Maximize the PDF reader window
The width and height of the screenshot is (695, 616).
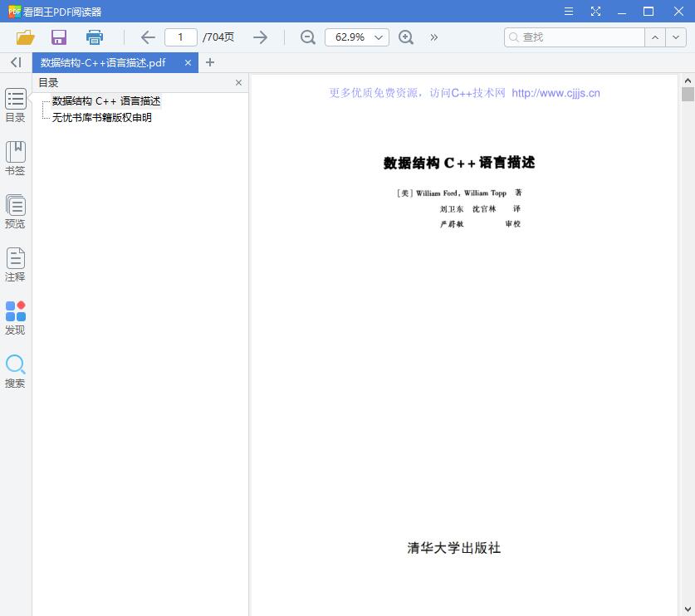(649, 12)
